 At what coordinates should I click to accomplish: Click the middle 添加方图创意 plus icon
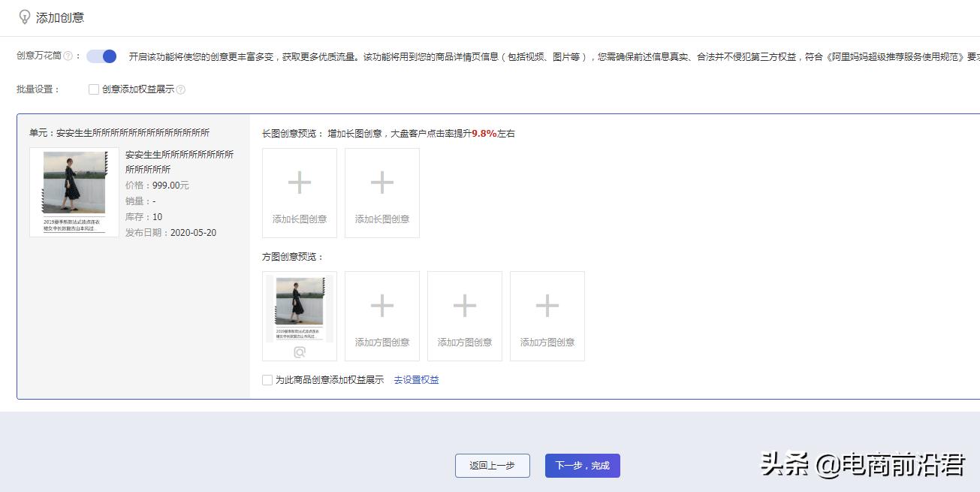click(x=464, y=306)
